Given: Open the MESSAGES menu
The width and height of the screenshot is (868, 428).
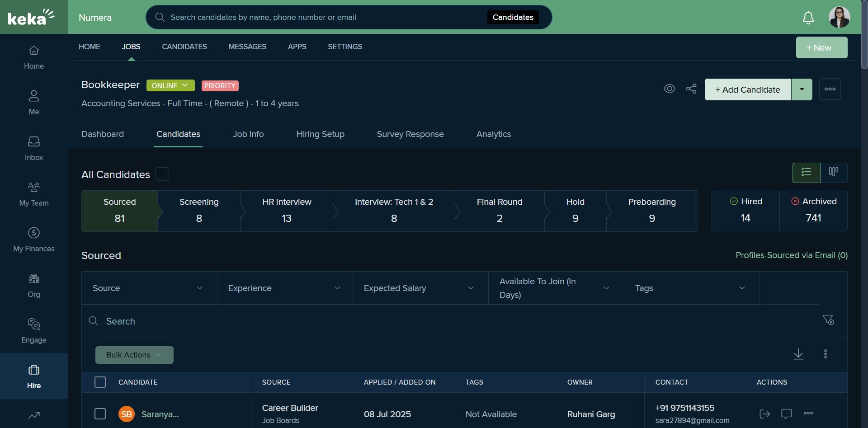Looking at the screenshot, I should (247, 47).
